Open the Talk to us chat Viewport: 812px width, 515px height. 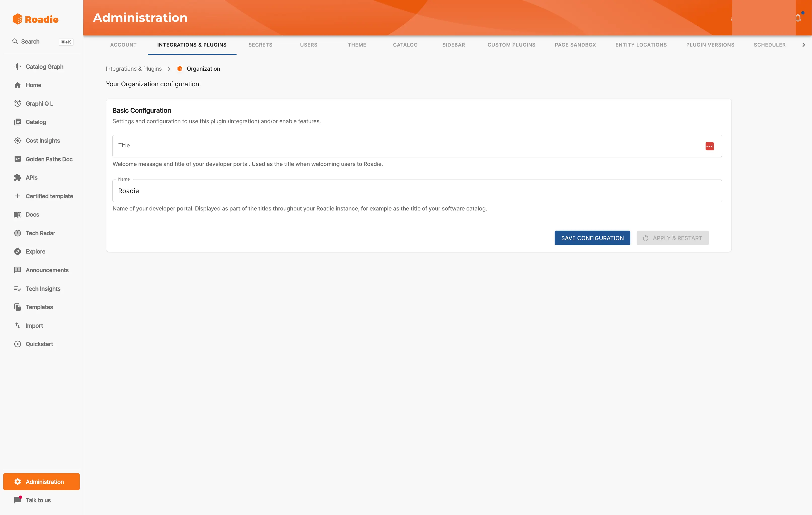(38, 500)
